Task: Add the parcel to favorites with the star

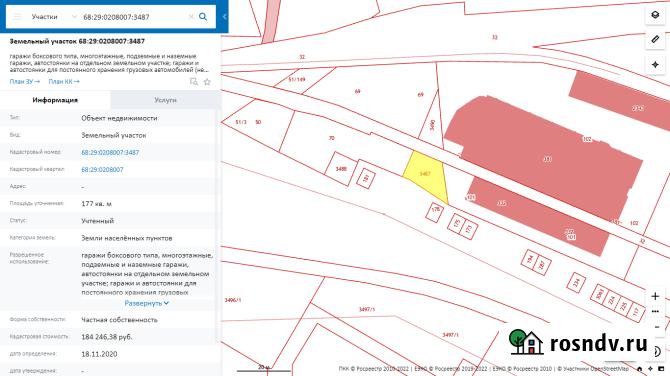Action: pyautogui.click(x=207, y=82)
